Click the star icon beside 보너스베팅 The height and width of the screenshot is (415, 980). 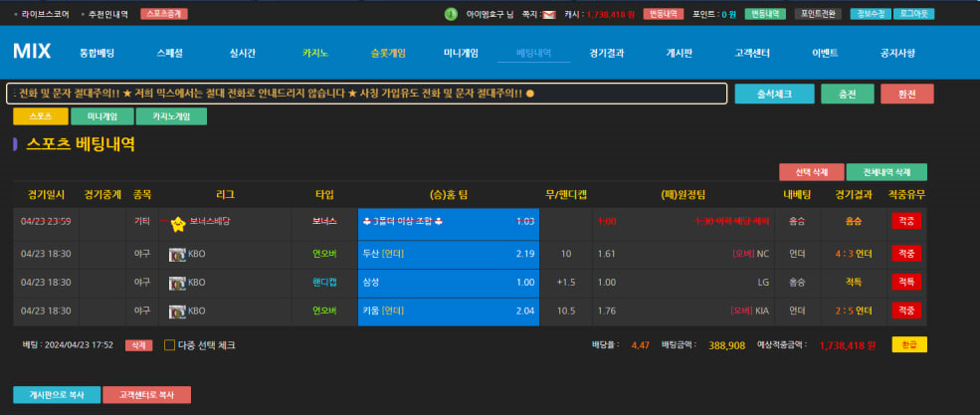178,222
